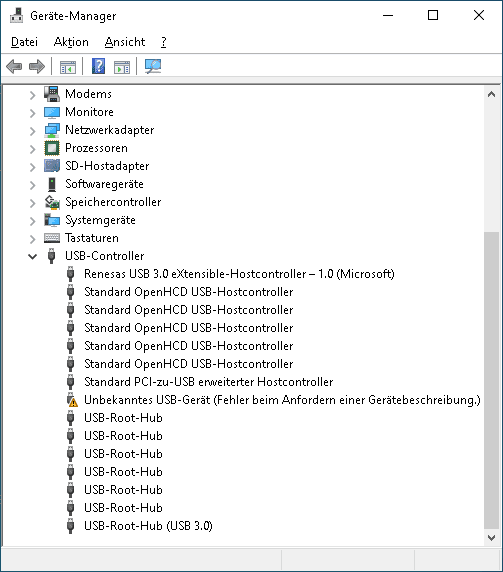
Task: Expand the Softwaregeräte category
Action: [32, 185]
